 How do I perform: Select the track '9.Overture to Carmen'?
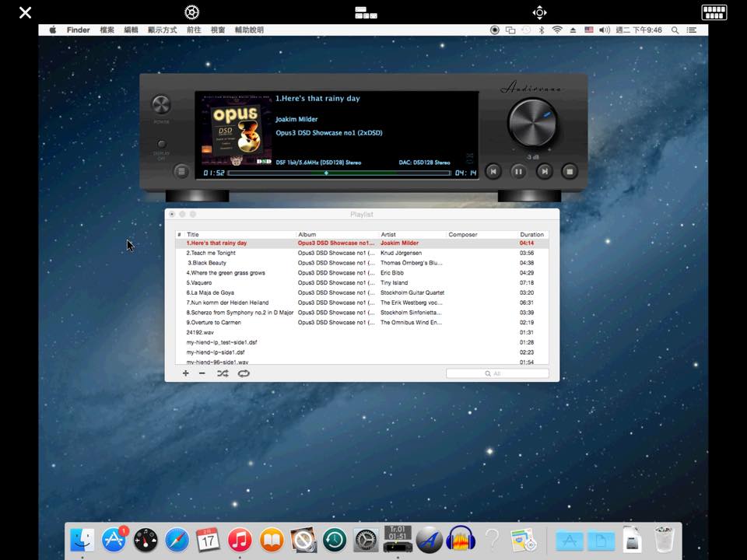(x=362, y=322)
